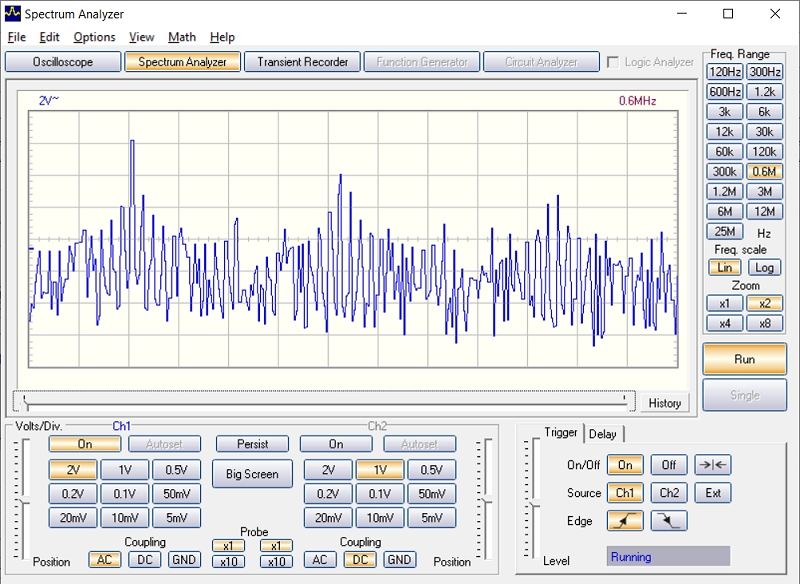
Task: Select falling edge trigger icon
Action: coord(669,521)
